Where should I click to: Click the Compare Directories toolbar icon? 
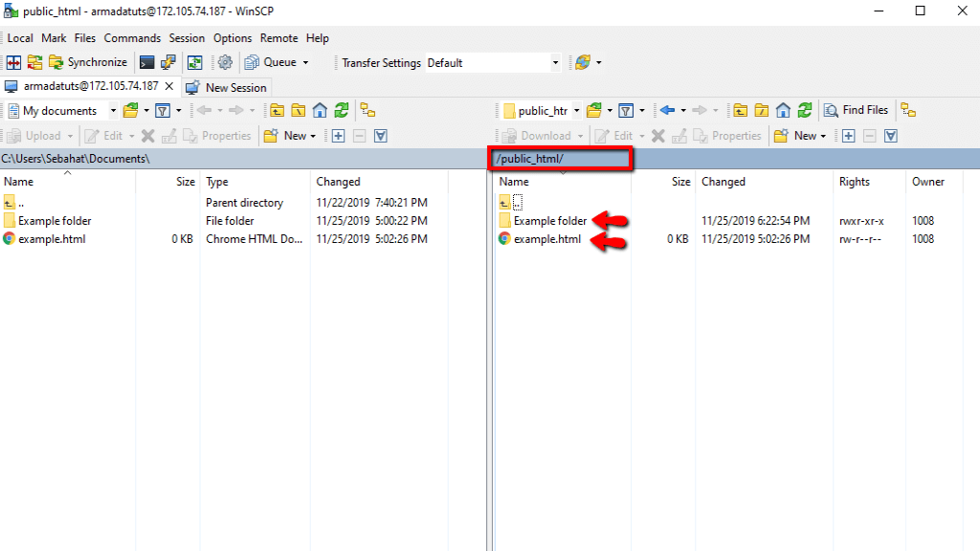(x=35, y=62)
